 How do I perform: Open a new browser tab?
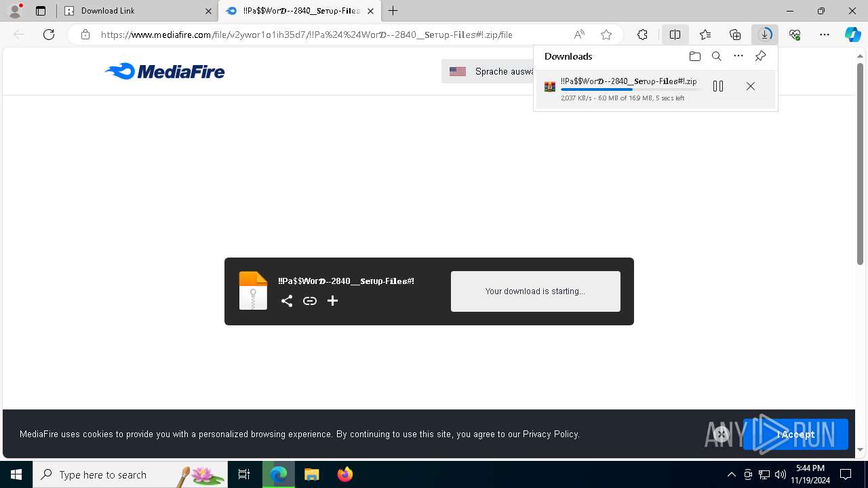[393, 11]
